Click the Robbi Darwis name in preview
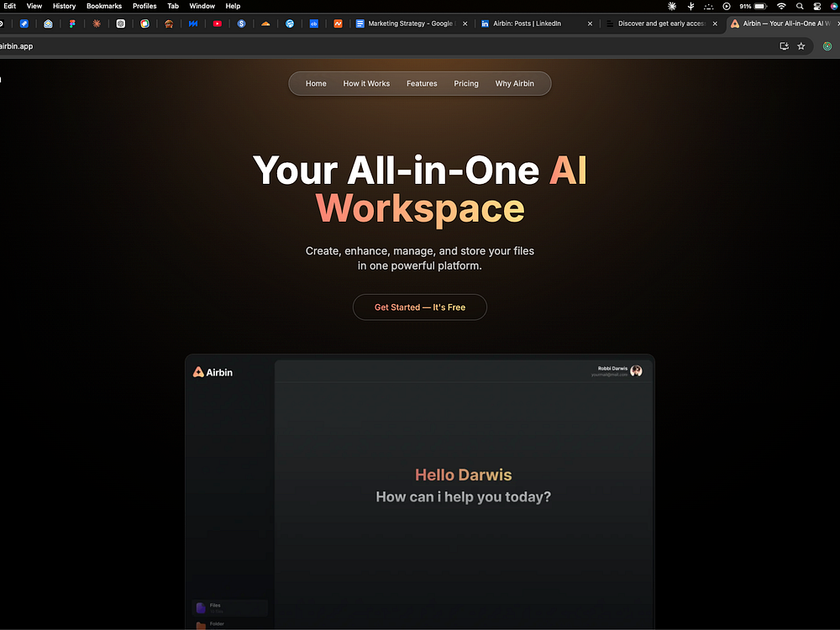This screenshot has width=840, height=630. click(612, 369)
